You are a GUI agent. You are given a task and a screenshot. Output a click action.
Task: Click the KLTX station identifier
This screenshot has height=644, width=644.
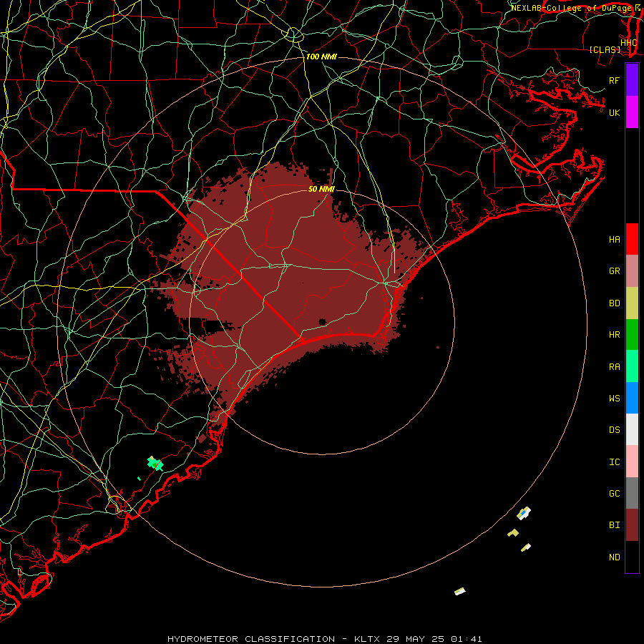pyautogui.click(x=367, y=639)
